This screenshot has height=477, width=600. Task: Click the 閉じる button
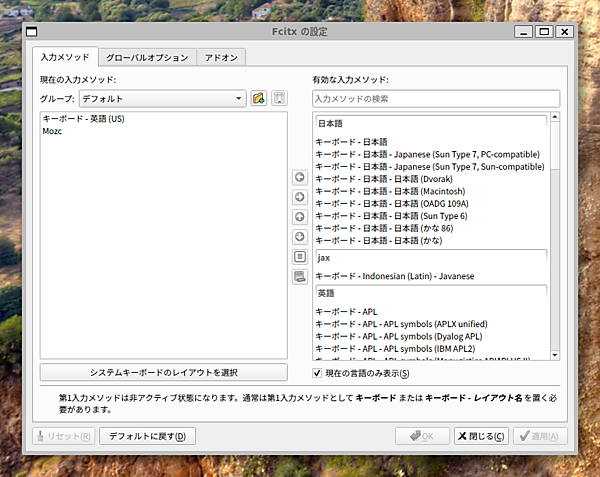tap(481, 436)
